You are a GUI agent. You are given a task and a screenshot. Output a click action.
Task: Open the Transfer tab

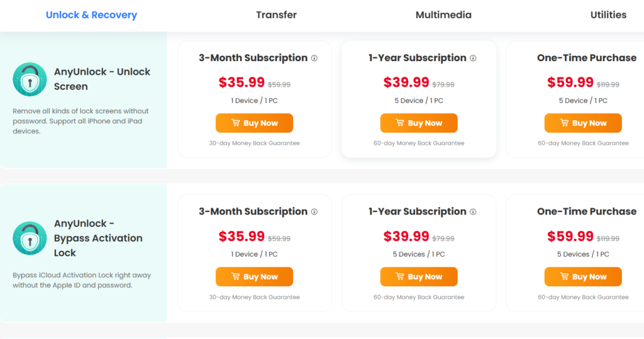click(277, 15)
